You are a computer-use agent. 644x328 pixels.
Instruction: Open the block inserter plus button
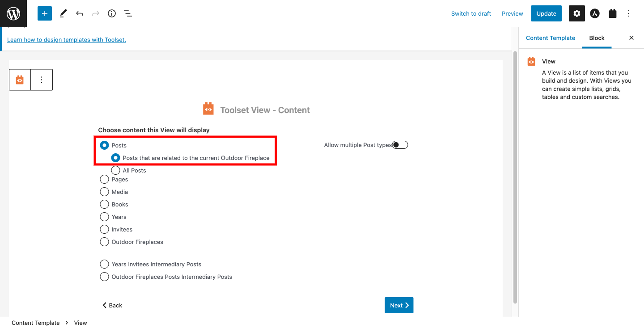point(45,13)
